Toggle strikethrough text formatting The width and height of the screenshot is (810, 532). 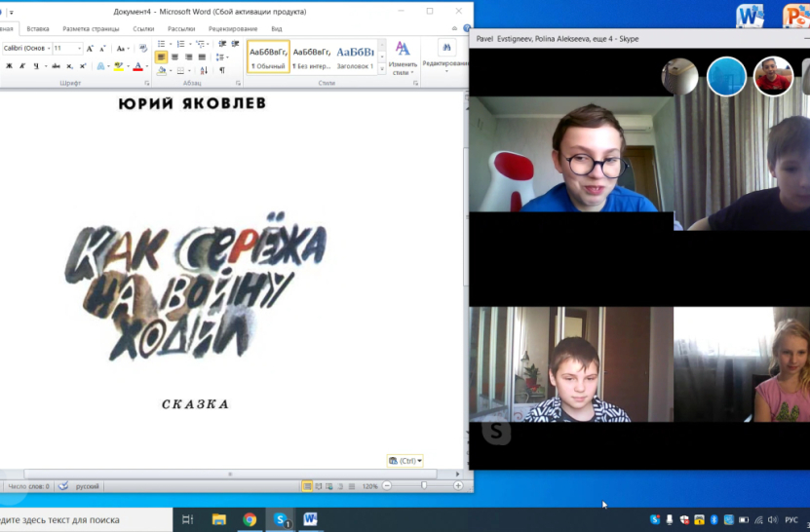tap(56, 66)
